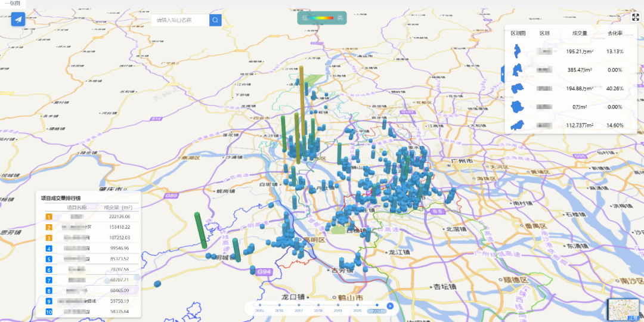Click rank 8 badge in project ranking
Viewport: 644px width, 322px height.
tap(49, 291)
